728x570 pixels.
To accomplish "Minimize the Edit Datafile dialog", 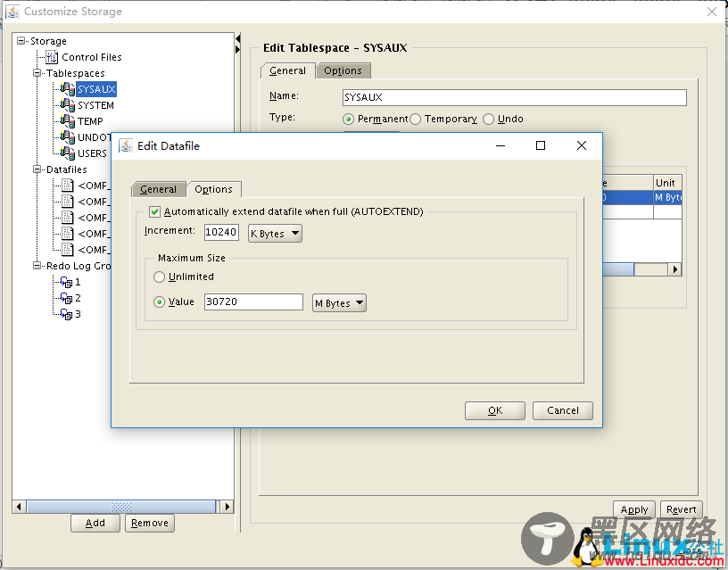I will tap(500, 145).
